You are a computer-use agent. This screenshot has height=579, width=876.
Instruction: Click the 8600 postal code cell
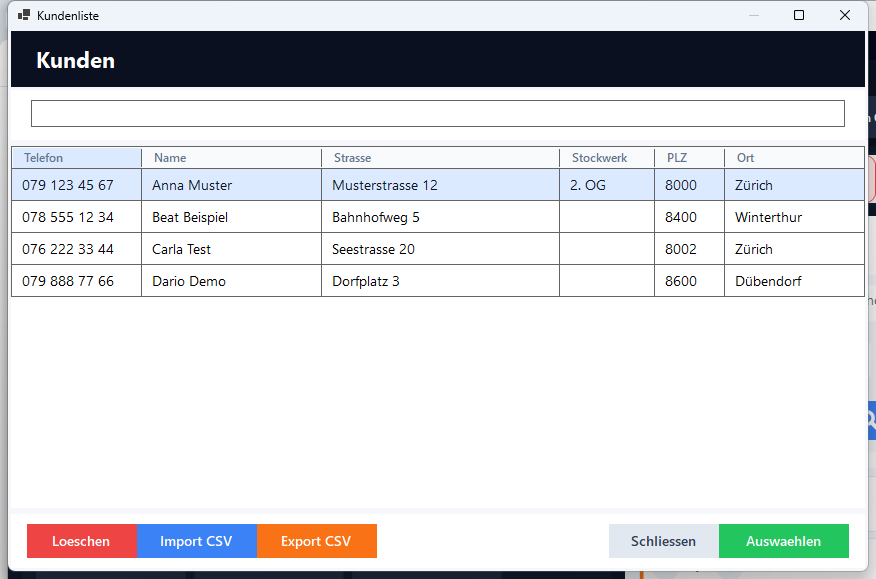click(689, 281)
